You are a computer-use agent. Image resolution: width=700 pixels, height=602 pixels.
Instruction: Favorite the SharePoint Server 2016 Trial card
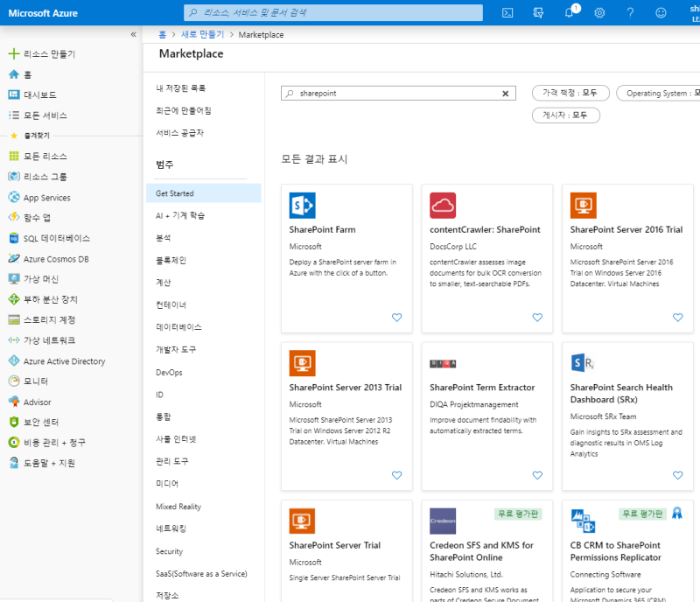[677, 317]
